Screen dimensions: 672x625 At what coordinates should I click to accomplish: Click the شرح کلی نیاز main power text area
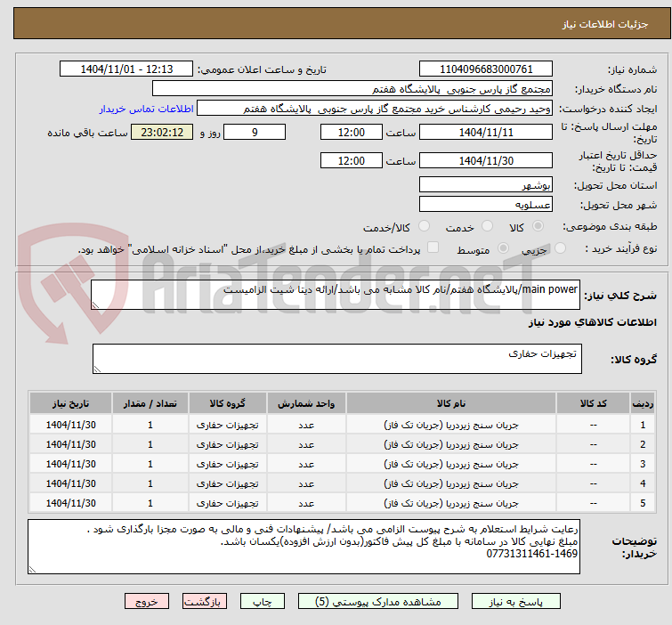coord(336,295)
